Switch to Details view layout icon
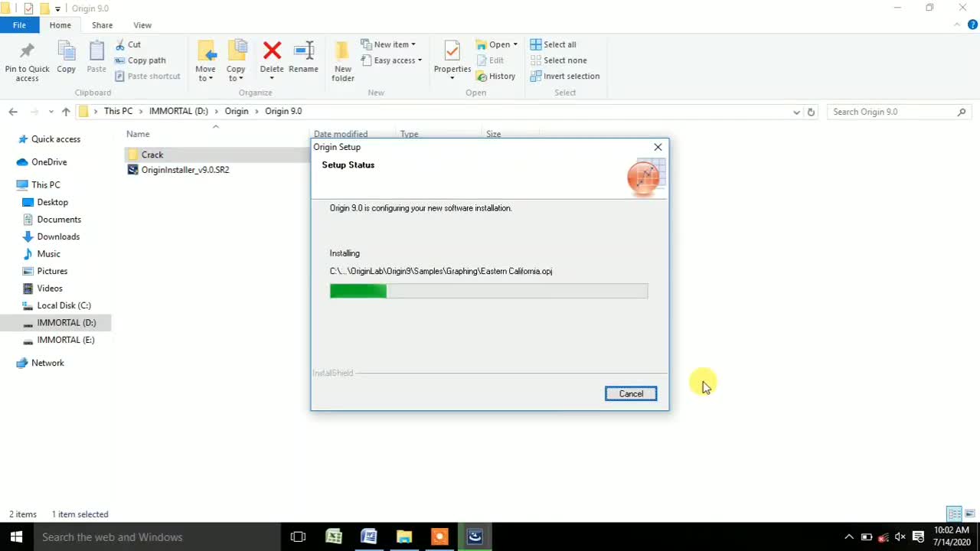Image resolution: width=980 pixels, height=551 pixels. click(x=954, y=514)
